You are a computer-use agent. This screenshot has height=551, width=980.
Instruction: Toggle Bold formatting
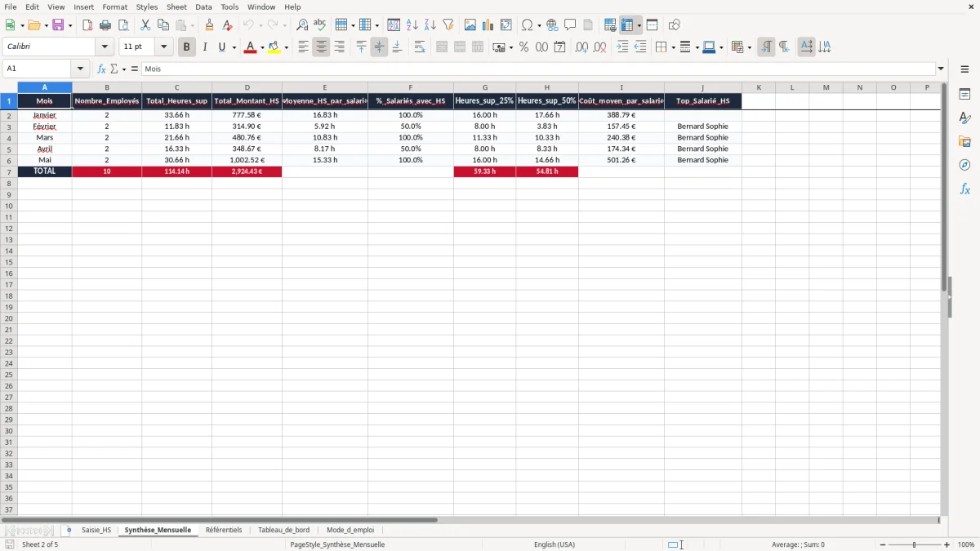point(186,47)
